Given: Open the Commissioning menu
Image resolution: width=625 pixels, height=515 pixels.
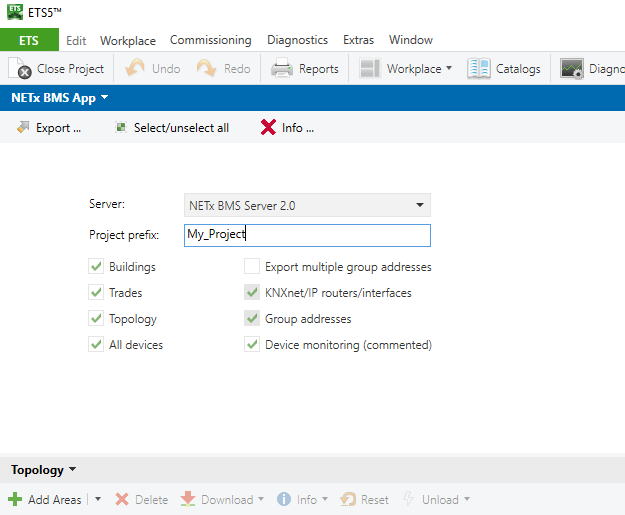Looking at the screenshot, I should point(211,40).
